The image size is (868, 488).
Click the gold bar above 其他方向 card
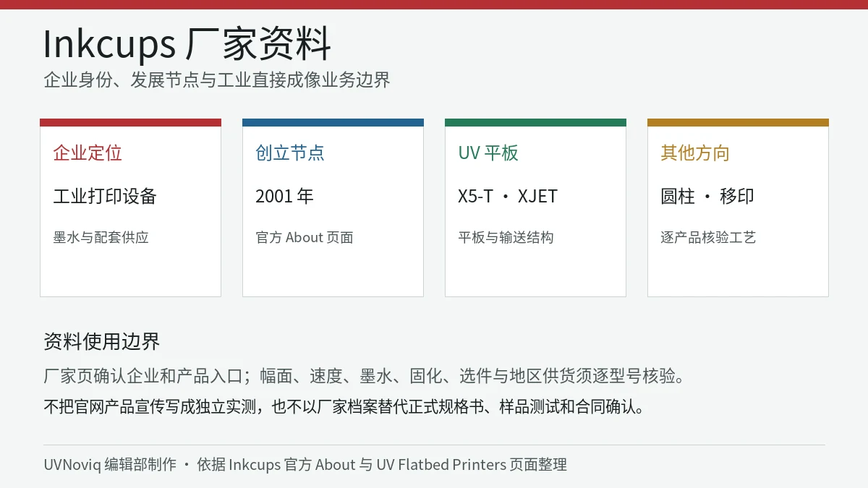pos(738,122)
